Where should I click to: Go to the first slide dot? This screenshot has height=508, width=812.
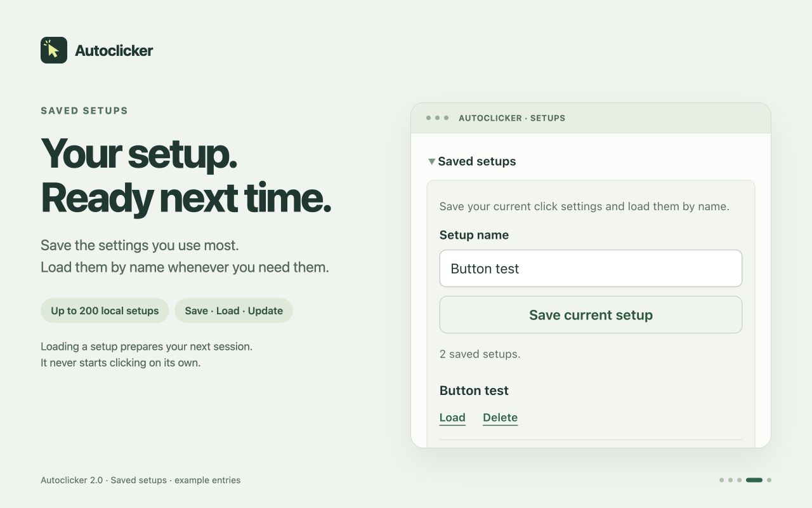click(x=721, y=480)
